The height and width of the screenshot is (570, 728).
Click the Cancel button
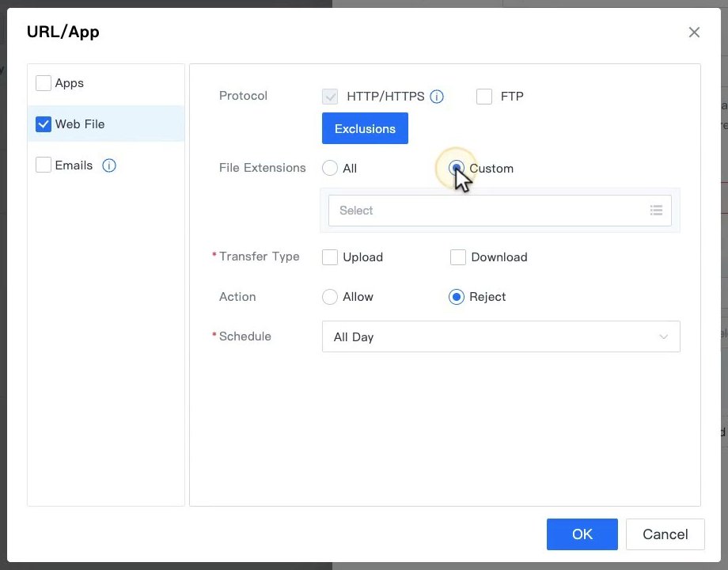tap(665, 534)
